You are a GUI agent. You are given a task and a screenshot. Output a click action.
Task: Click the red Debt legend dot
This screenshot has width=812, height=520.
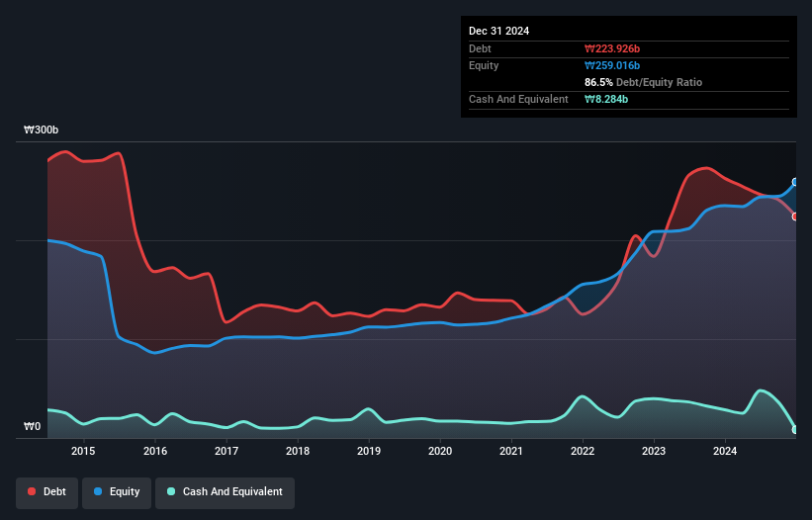point(32,491)
